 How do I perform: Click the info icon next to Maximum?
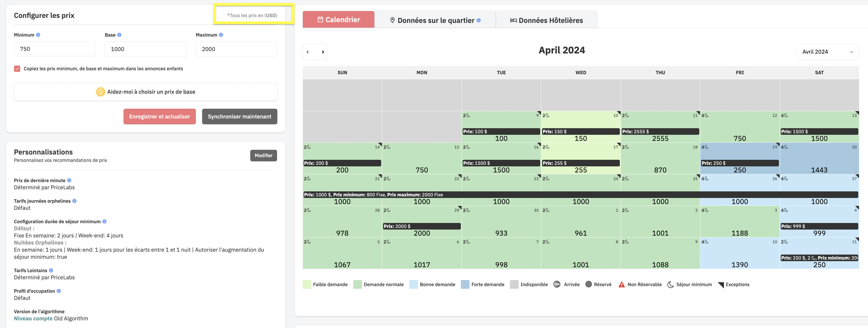point(221,35)
